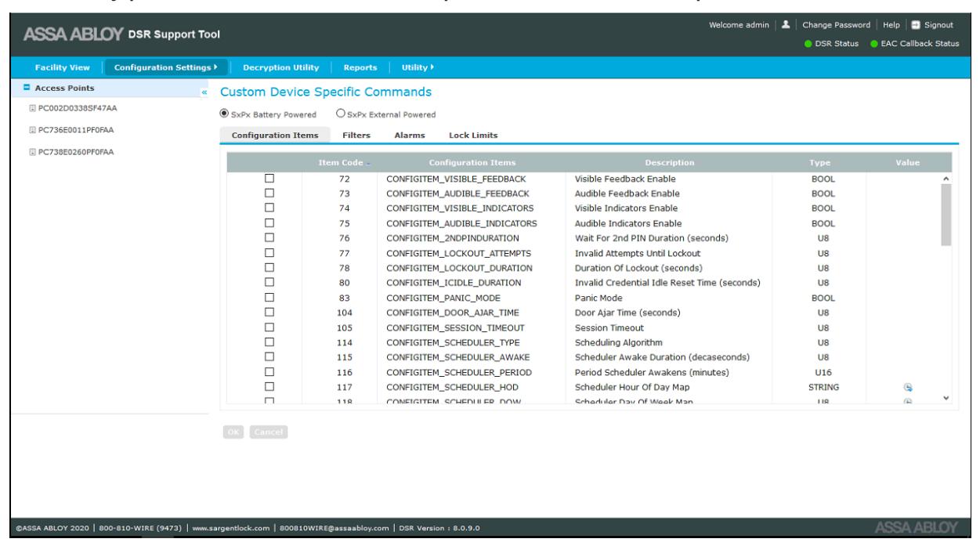Click scrollbar up arrow in table
Image resolution: width=980 pixels, height=546 pixels.
click(x=946, y=179)
